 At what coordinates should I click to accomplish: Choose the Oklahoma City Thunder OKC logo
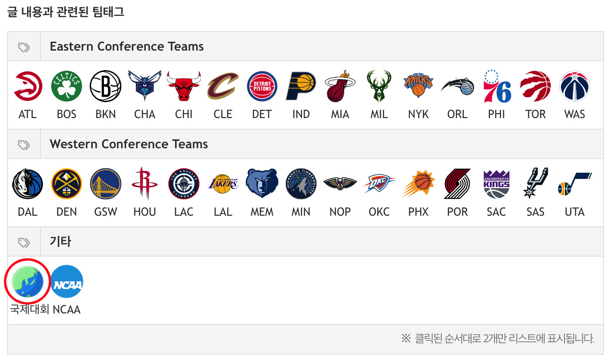[x=379, y=184]
